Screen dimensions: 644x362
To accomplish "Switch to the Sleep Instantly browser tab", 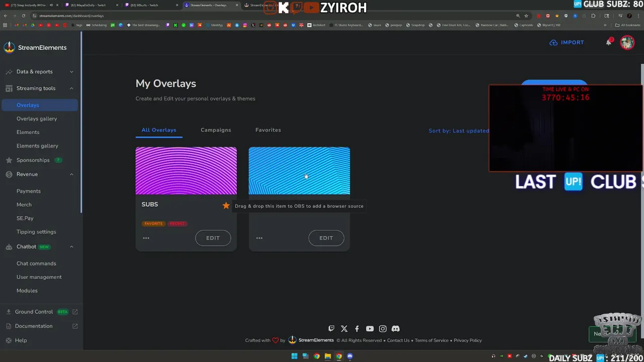I will [31, 5].
